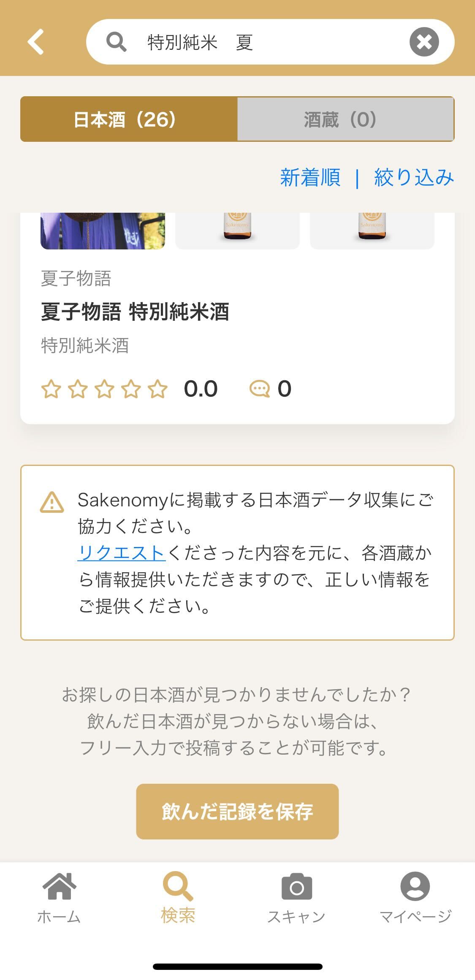Clear the search field with X icon
The width and height of the screenshot is (475, 980).
click(x=424, y=42)
